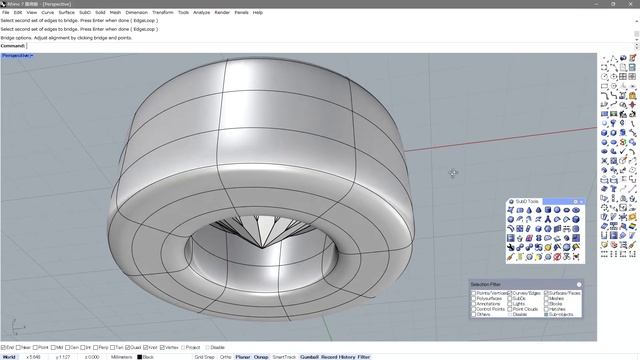The width and height of the screenshot is (640, 360).
Task: Open the Analyze menu
Action: click(x=201, y=13)
